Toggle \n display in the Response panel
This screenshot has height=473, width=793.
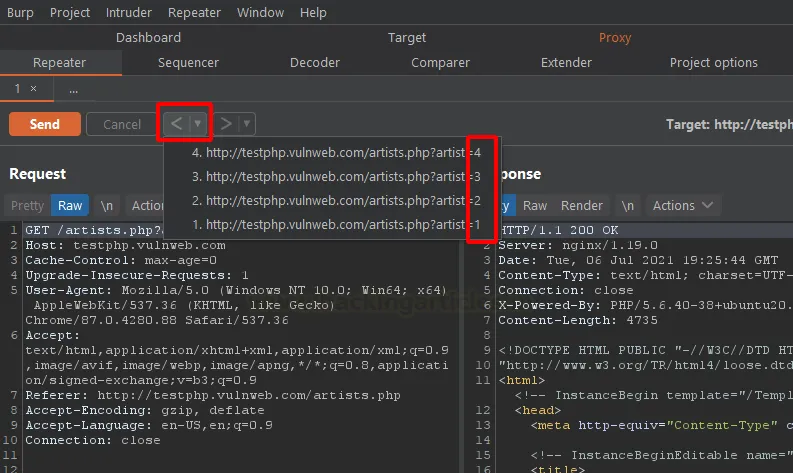click(x=627, y=205)
